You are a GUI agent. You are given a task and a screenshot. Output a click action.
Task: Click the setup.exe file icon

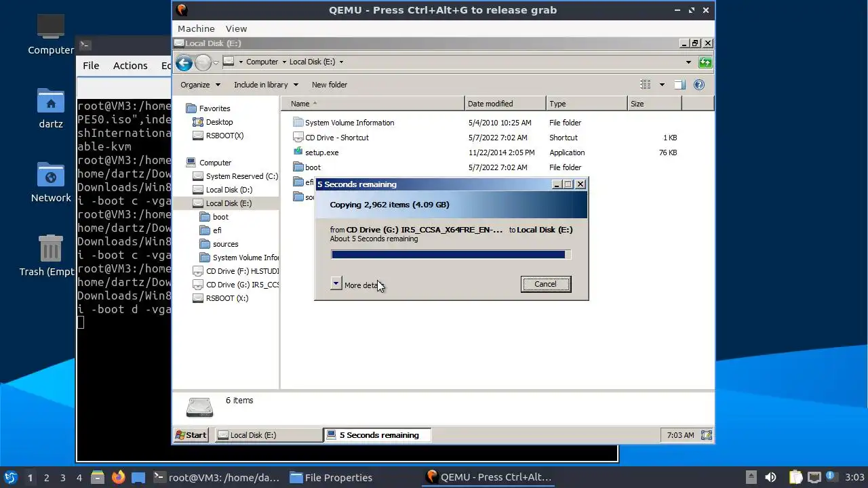click(298, 152)
